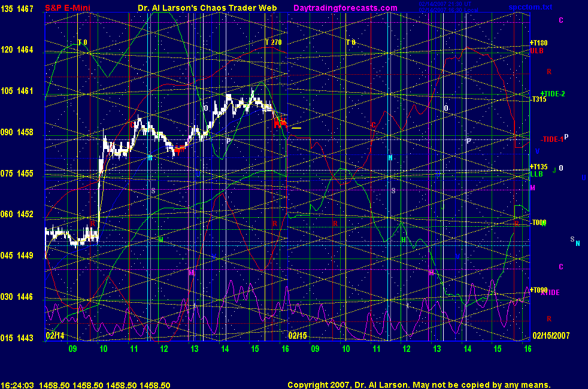588x389 pixels.
Task: Click the "-T315" level label
Action: point(538,99)
